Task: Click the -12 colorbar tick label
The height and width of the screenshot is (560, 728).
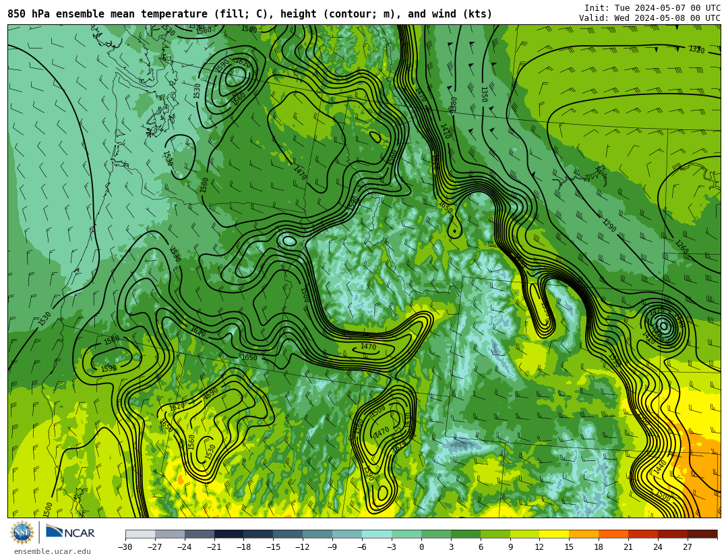Action: pos(303,547)
